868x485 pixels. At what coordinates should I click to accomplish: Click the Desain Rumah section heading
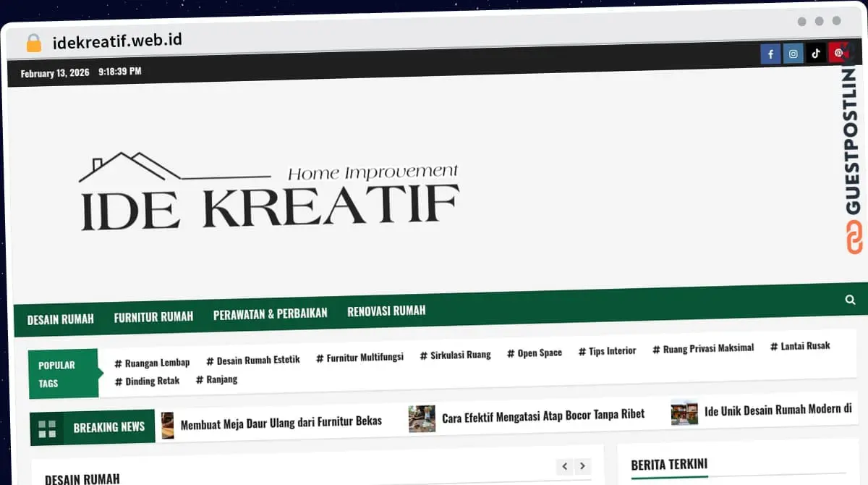[82, 479]
